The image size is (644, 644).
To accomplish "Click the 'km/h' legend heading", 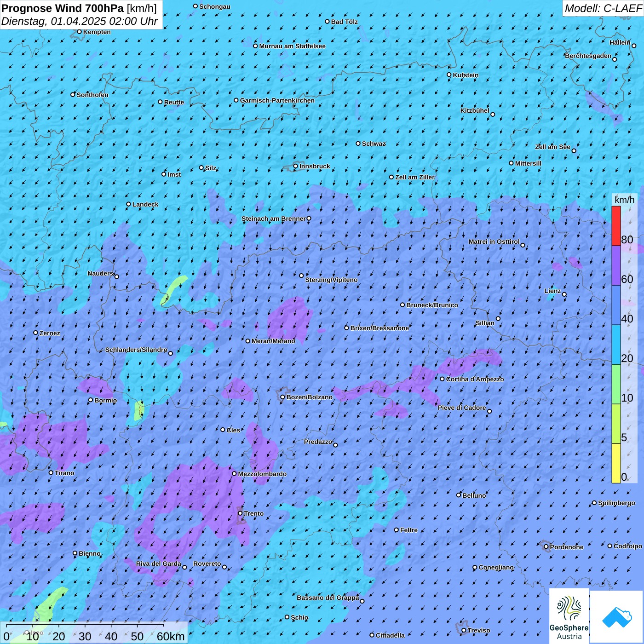I will click(x=624, y=200).
